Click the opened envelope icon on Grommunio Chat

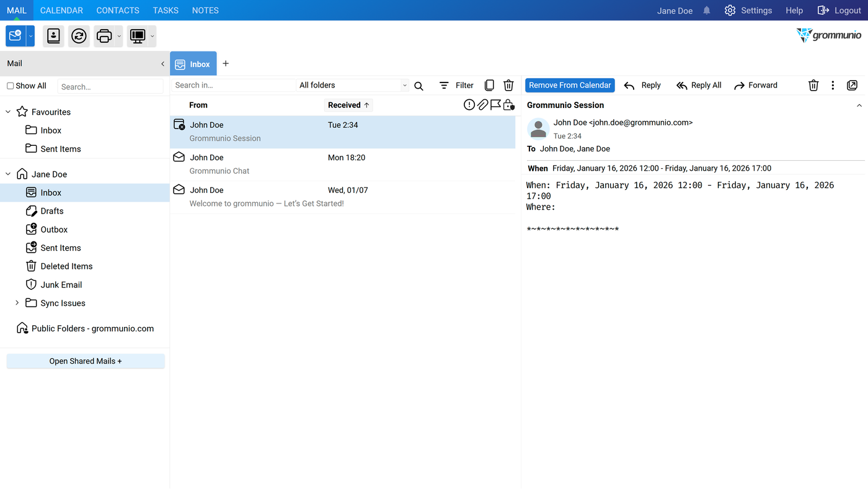[179, 157]
